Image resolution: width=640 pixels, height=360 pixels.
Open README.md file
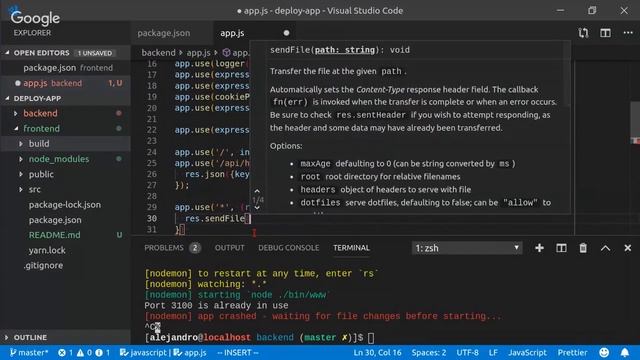pyautogui.click(x=54, y=235)
